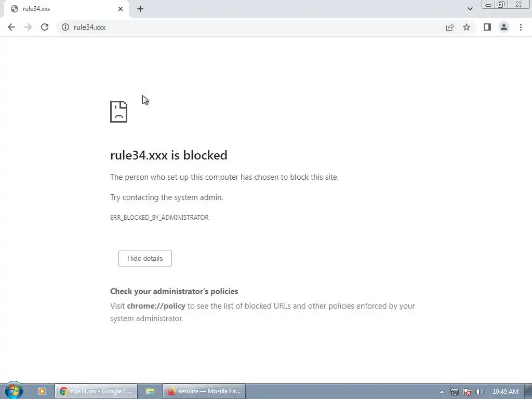Open Windows Media Player from the taskbar
Viewport: 532px width, 399px height.
click(42, 391)
